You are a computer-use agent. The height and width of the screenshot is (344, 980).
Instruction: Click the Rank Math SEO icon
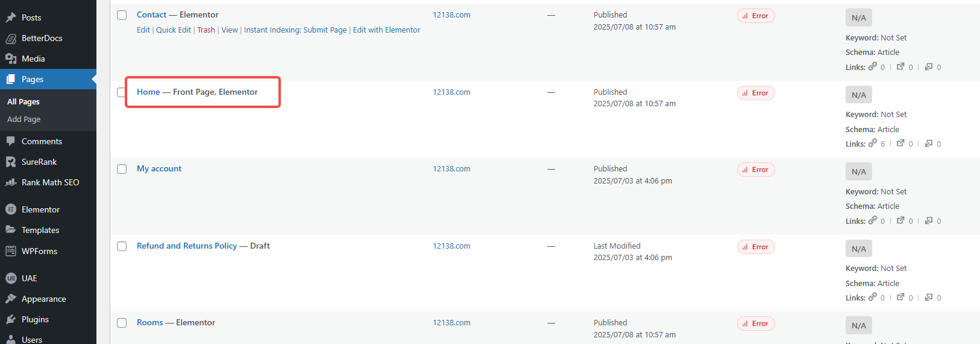[11, 182]
